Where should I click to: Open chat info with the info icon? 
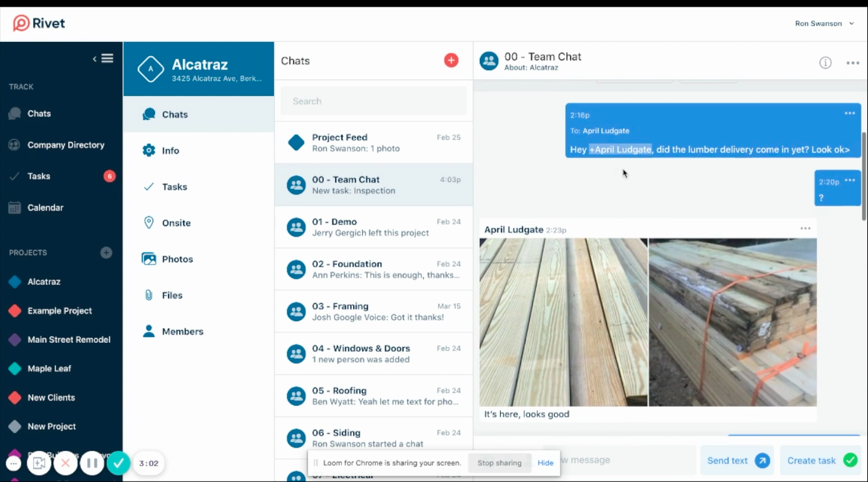pos(825,62)
